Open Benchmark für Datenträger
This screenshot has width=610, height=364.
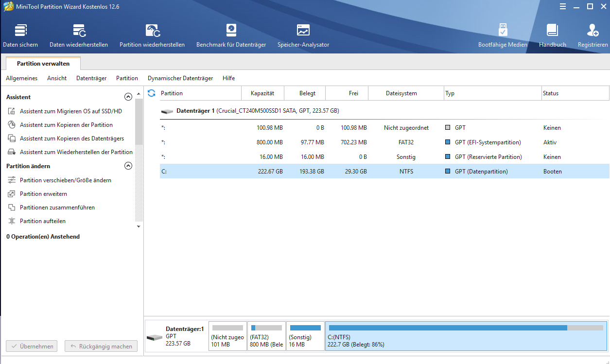(x=231, y=35)
